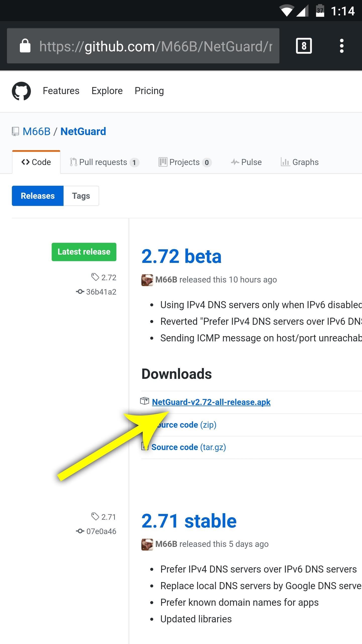Click M66B author name under 2.71 stable
Screen dimensions: 362x644
coord(166,544)
